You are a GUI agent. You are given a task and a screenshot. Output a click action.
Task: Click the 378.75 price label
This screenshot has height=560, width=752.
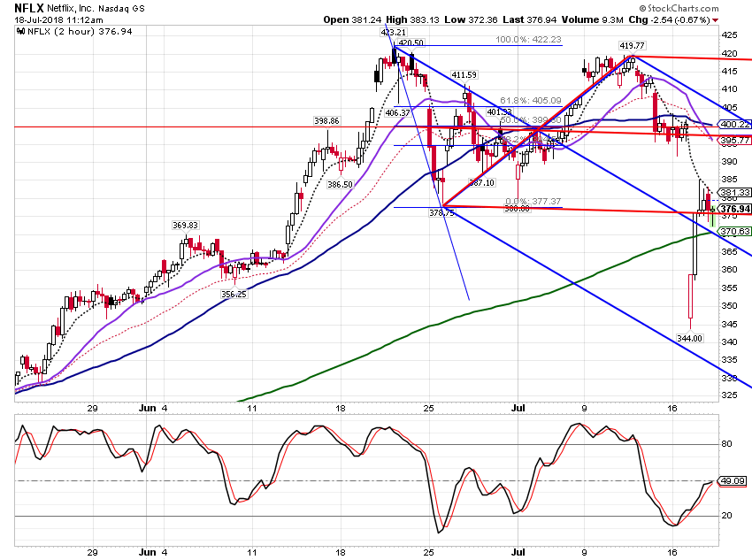tap(441, 212)
